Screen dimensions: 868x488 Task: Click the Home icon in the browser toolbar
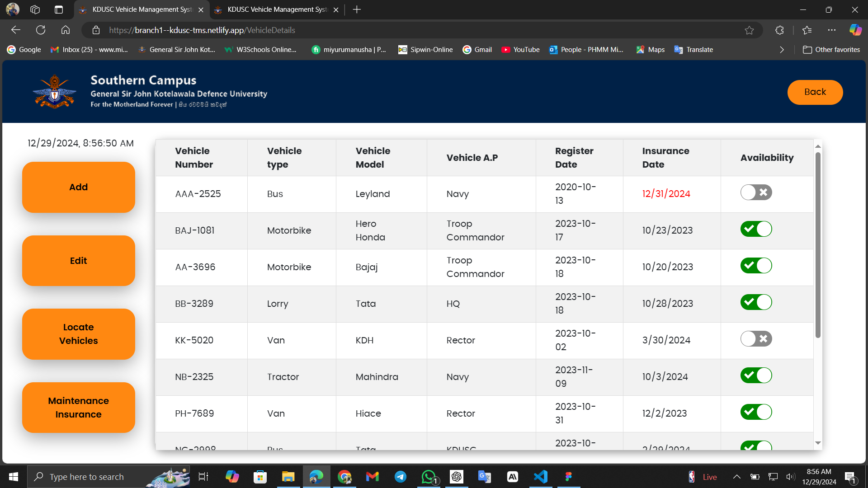(x=66, y=30)
